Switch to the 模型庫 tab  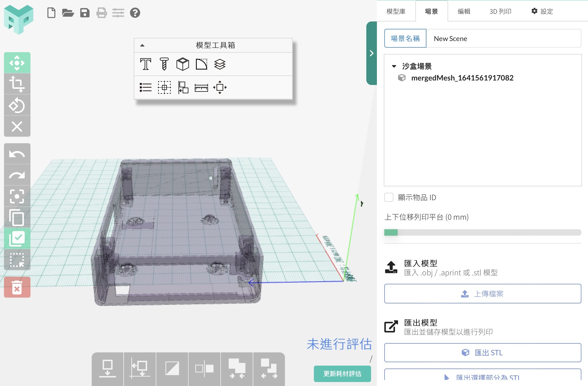[396, 11]
